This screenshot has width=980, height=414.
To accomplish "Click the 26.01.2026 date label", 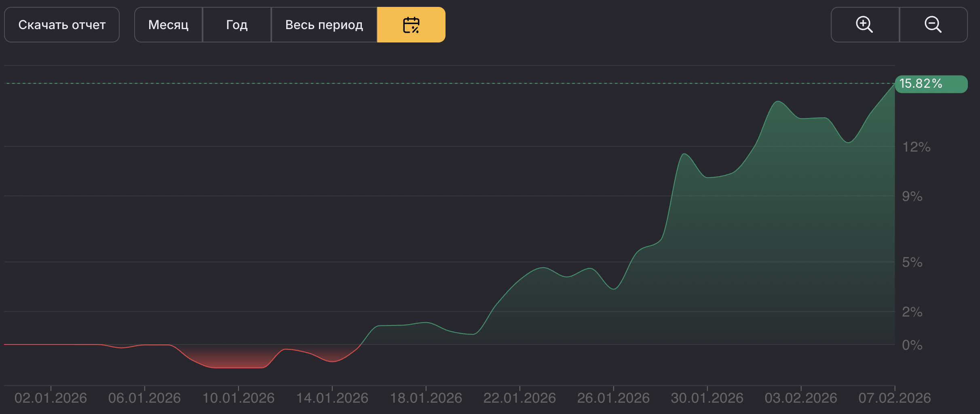I will 613,398.
